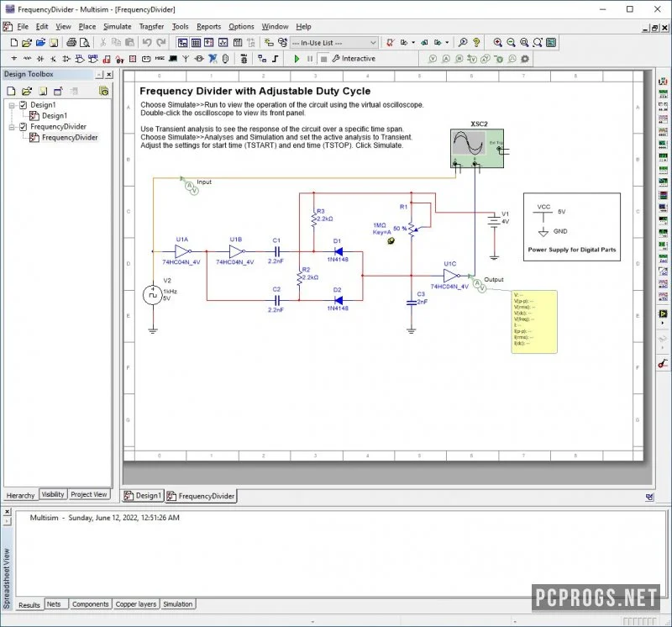Screen dimensions: 672x627
Task: Undo the last action
Action: point(147,43)
